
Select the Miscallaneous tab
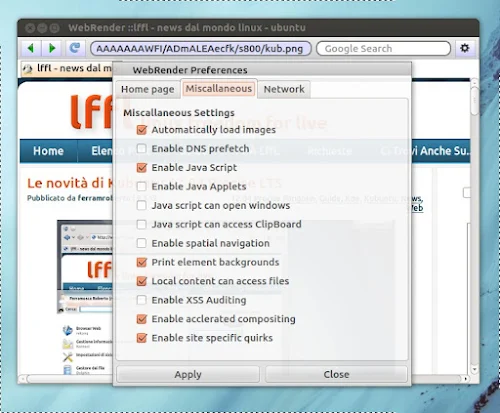point(219,89)
